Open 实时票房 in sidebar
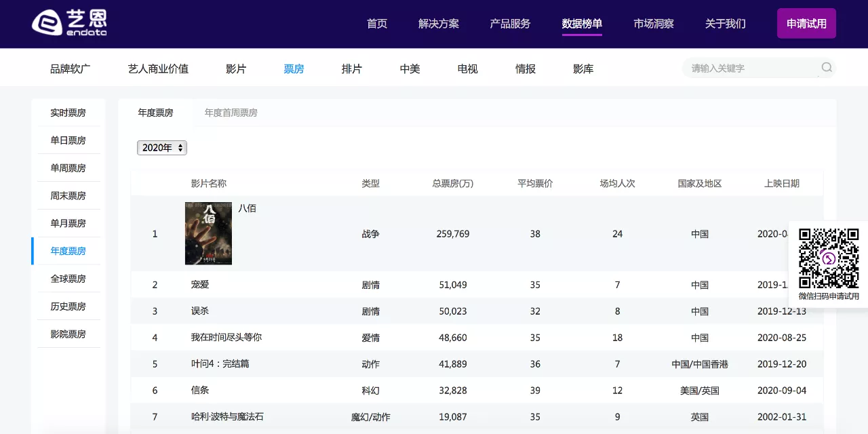The height and width of the screenshot is (434, 868). coord(68,113)
